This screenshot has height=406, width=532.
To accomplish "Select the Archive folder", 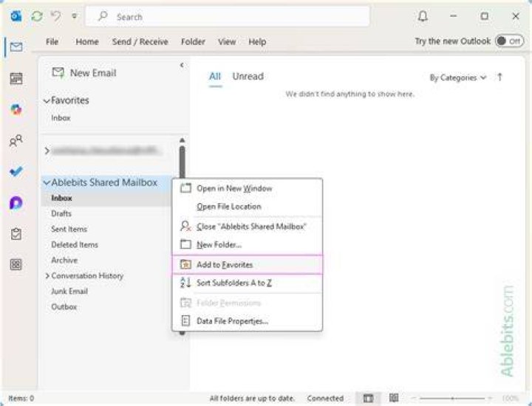I will click(64, 261).
